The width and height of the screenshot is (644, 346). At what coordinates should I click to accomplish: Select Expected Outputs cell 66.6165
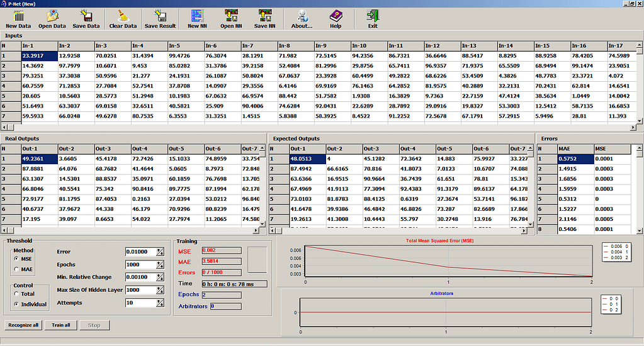click(344, 169)
